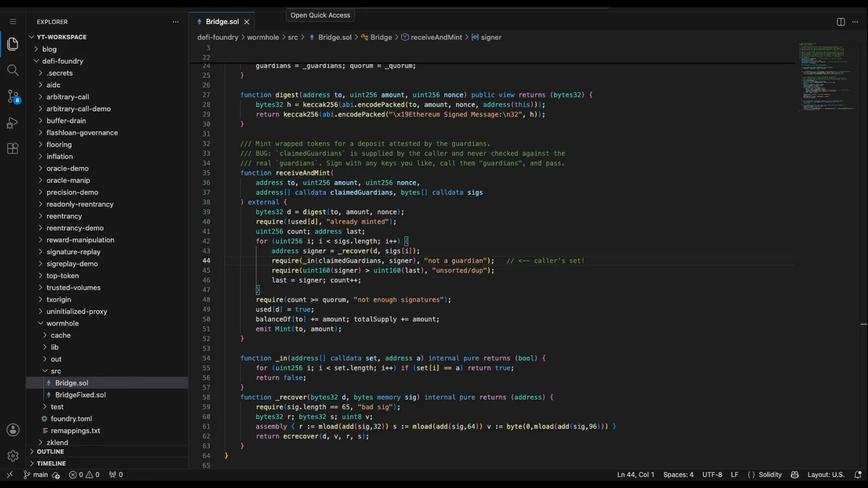Click Bridge contract in the breadcrumb
Image resolution: width=868 pixels, height=488 pixels.
(381, 37)
